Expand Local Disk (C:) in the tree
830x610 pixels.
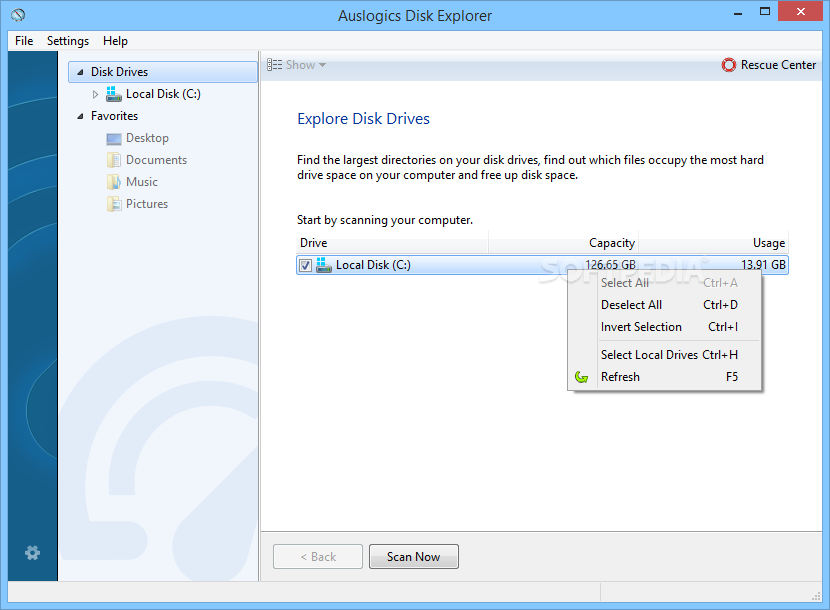coord(95,94)
